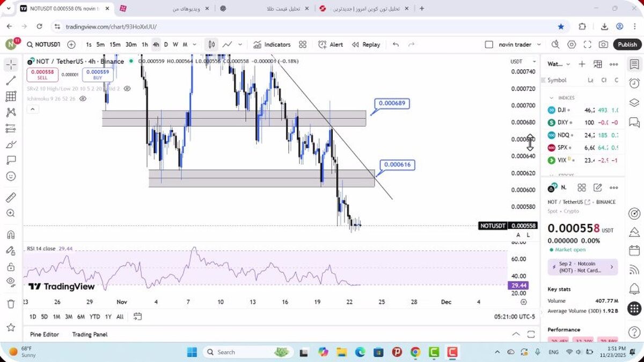Open the Alerts clock panel icon
Image resolution: width=644 pixels, height=362 pixels.
[634, 83]
